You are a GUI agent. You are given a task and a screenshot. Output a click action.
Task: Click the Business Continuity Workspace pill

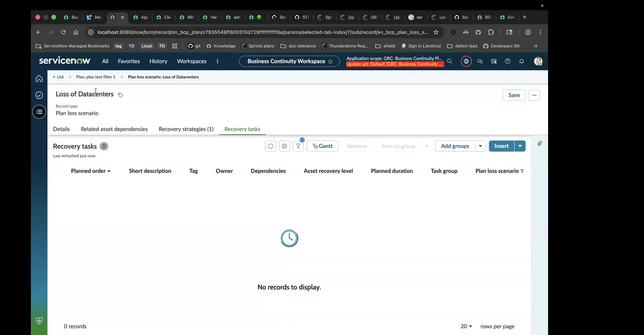(x=289, y=61)
